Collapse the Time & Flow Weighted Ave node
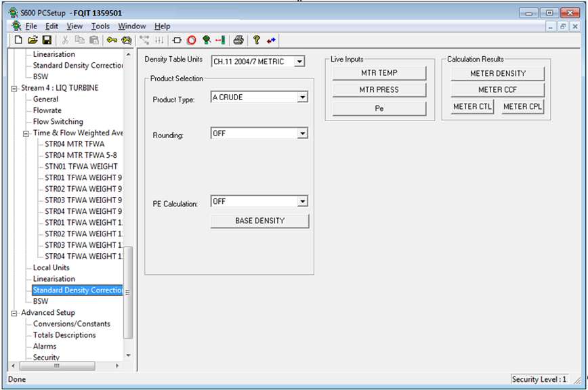Screen dimensions: 588x390 point(26,133)
